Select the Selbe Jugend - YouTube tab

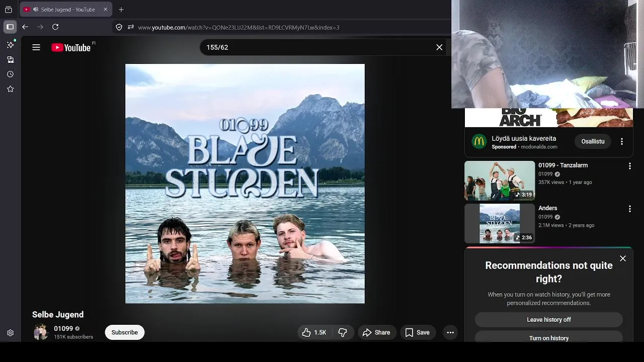(67, 10)
